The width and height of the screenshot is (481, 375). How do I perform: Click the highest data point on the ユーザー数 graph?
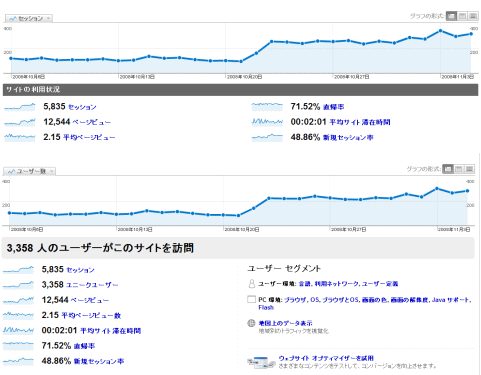tap(437, 189)
